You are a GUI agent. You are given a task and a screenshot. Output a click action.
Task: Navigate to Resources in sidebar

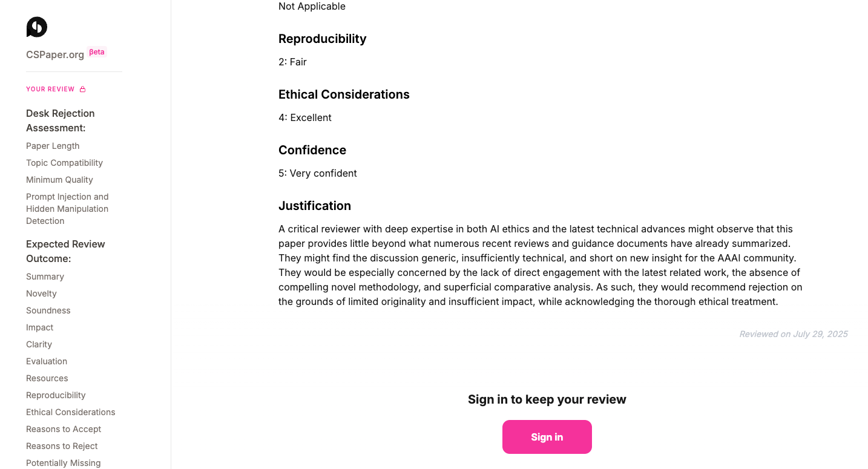click(47, 378)
